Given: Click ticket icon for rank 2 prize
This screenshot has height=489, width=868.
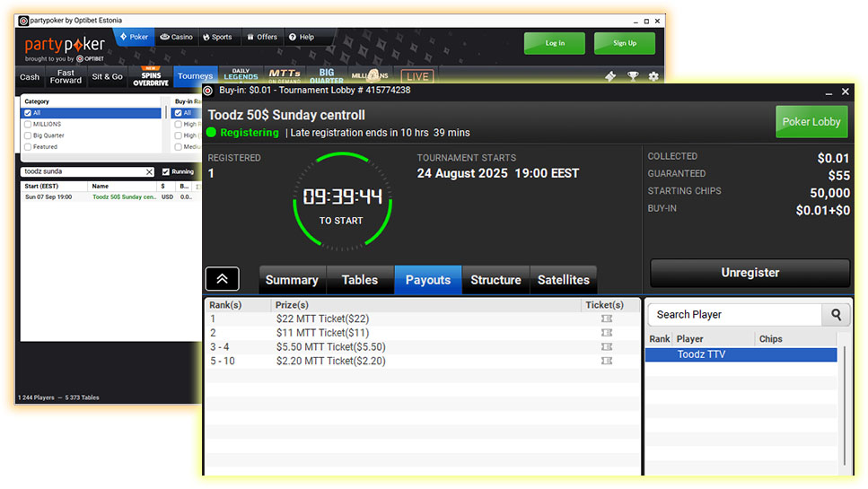Looking at the screenshot, I should [x=607, y=333].
